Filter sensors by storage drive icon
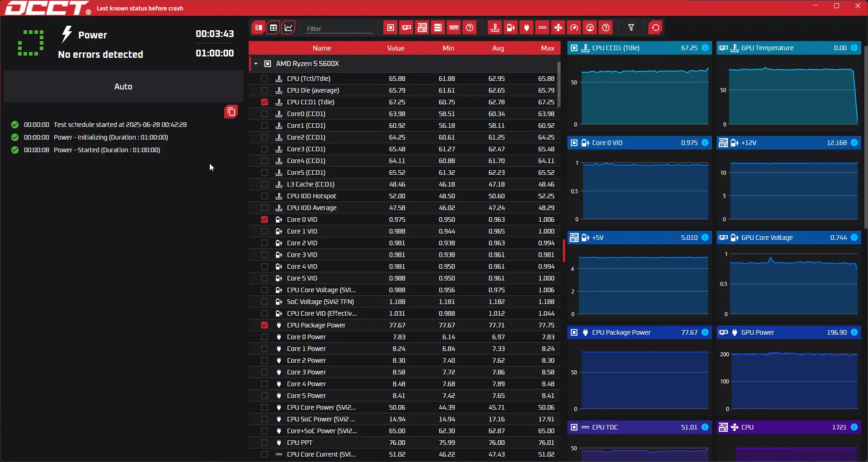This screenshot has width=868, height=462. [x=438, y=28]
